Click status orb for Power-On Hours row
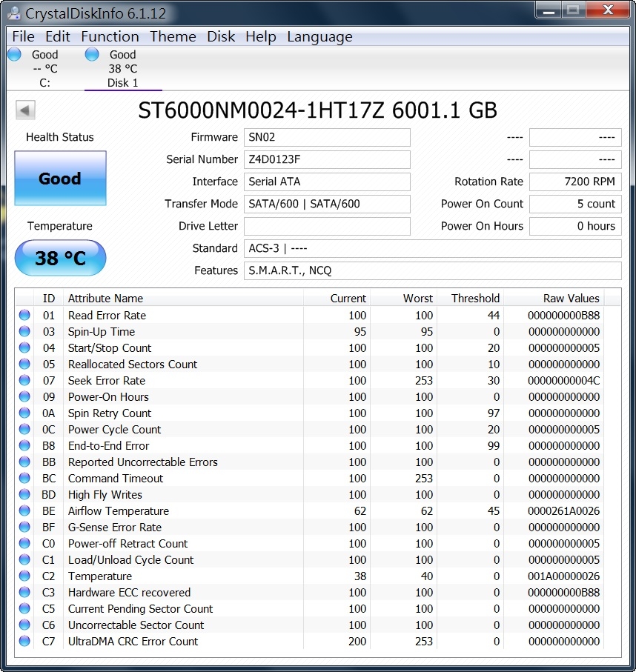Image resolution: width=636 pixels, height=672 pixels. point(24,396)
